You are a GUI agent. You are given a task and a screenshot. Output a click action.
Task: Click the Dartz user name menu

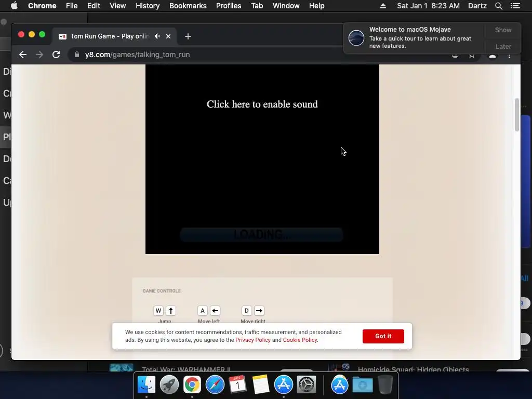477,6
